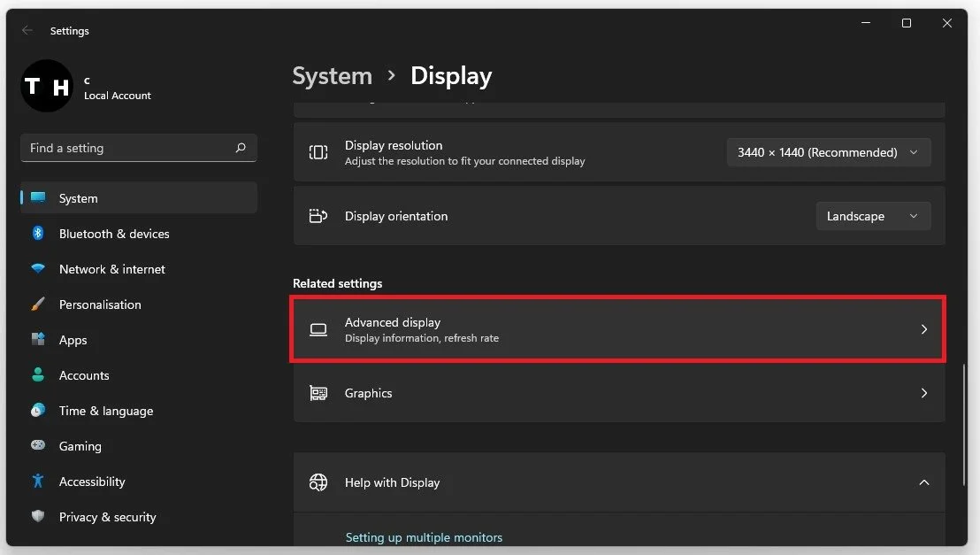Click the back arrow in Settings title bar

27,30
